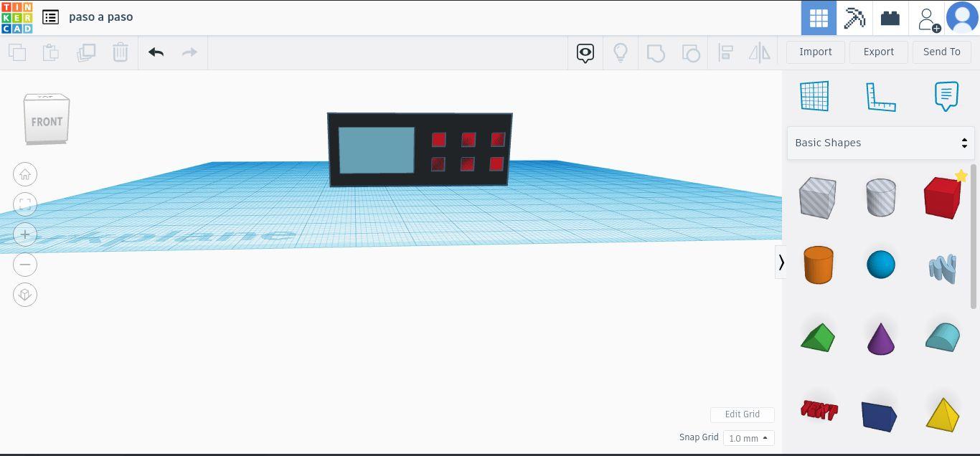Select the Notes speech bubble tool
980x456 pixels.
tap(946, 96)
